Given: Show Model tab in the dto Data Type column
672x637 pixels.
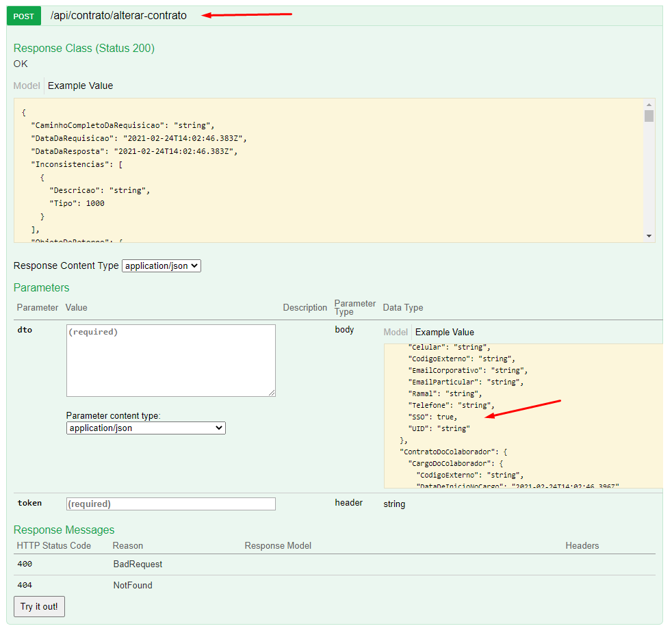Looking at the screenshot, I should pyautogui.click(x=396, y=332).
